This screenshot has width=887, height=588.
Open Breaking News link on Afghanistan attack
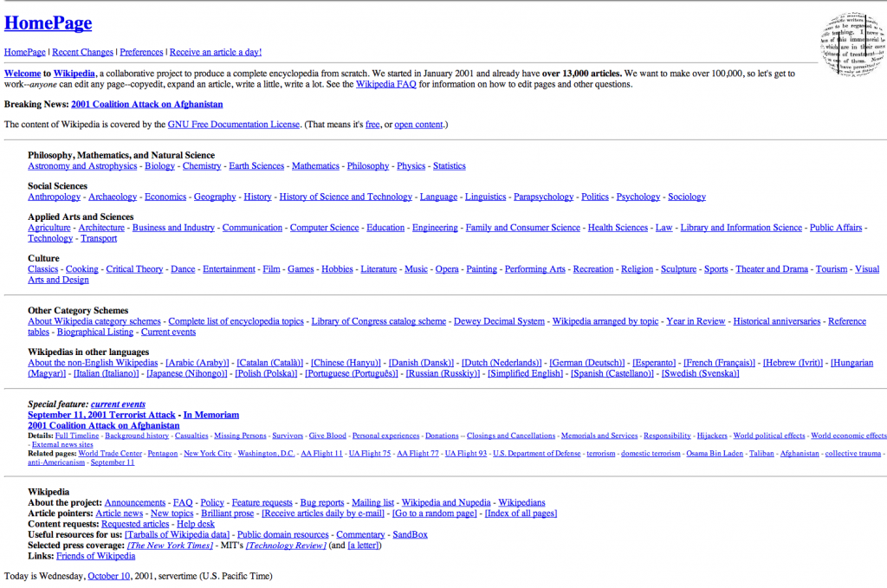(147, 104)
